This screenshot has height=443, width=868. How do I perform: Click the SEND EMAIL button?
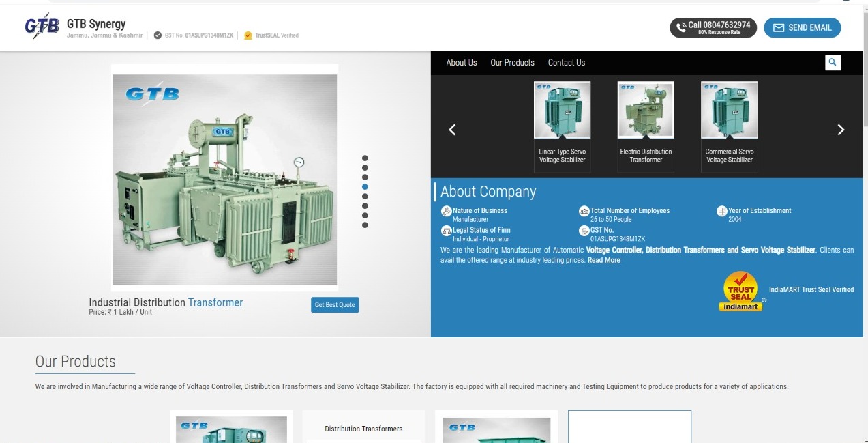click(x=802, y=27)
